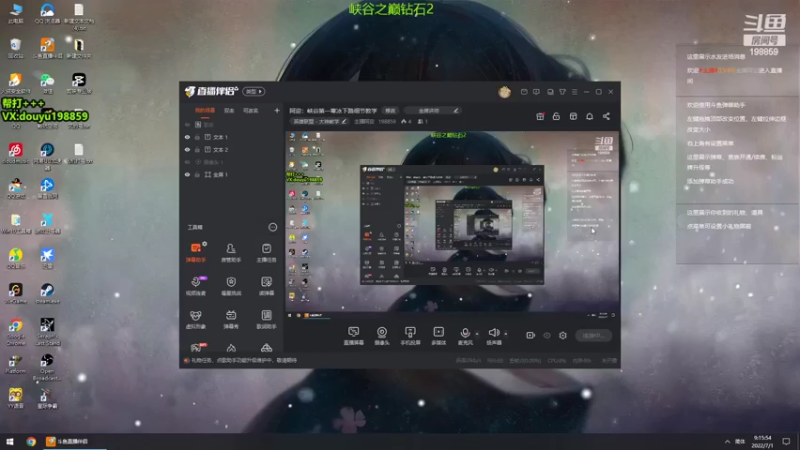Toggle the preview eye icon in bottom bar

[x=547, y=335]
